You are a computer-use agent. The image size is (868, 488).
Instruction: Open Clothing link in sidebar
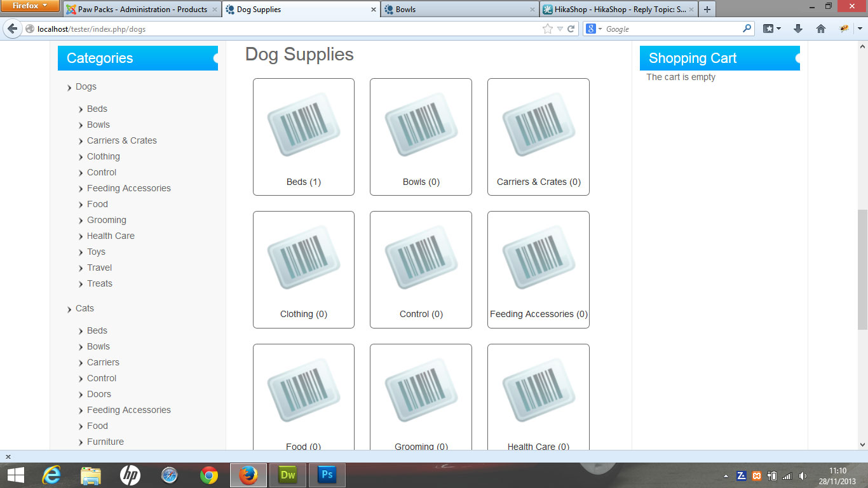104,156
